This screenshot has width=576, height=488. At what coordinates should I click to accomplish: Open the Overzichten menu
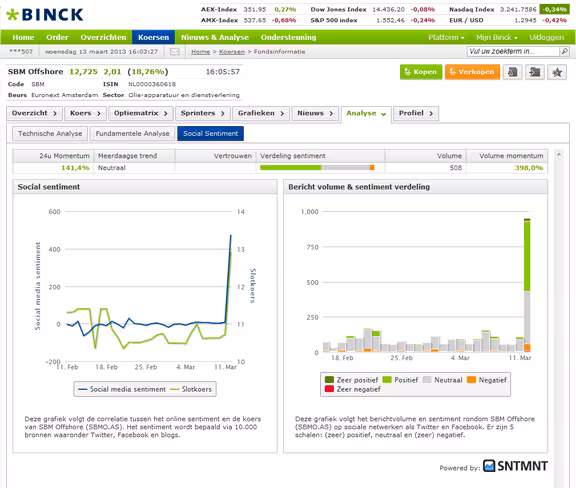tap(103, 37)
